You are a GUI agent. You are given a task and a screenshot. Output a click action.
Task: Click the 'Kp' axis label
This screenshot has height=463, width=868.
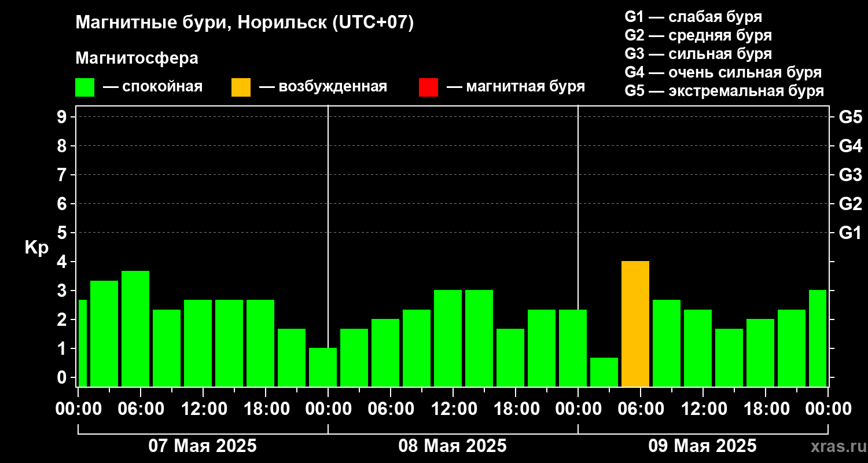(x=36, y=248)
